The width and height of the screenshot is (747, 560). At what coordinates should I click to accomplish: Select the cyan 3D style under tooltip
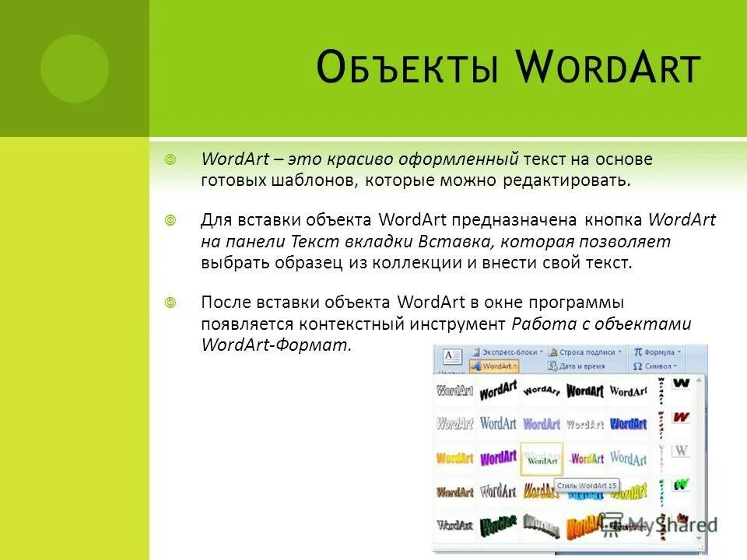coord(585,495)
